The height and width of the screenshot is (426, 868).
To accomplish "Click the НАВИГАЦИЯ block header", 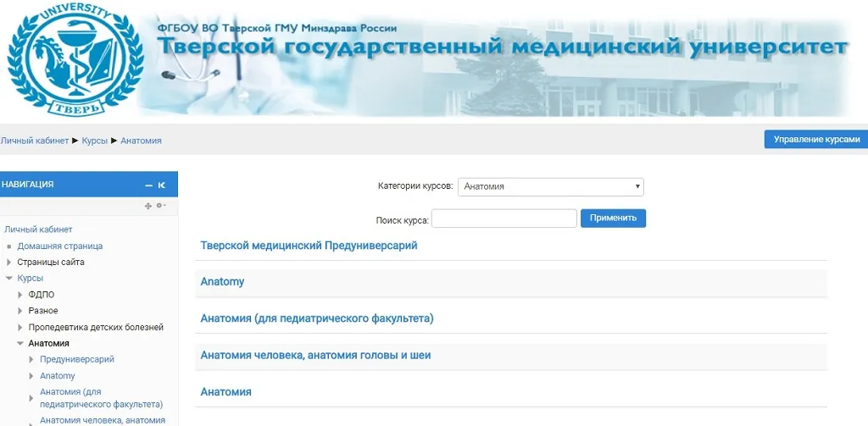I will (88, 185).
